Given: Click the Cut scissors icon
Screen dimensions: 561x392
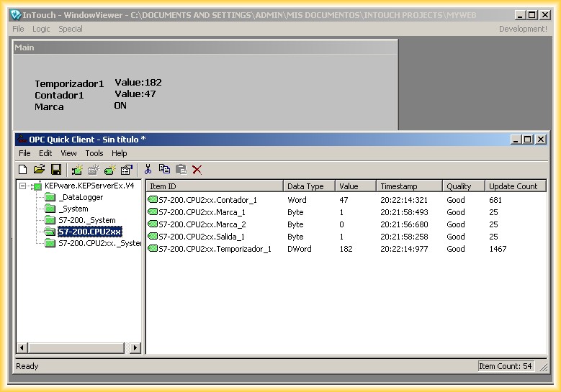Looking at the screenshot, I should click(148, 170).
